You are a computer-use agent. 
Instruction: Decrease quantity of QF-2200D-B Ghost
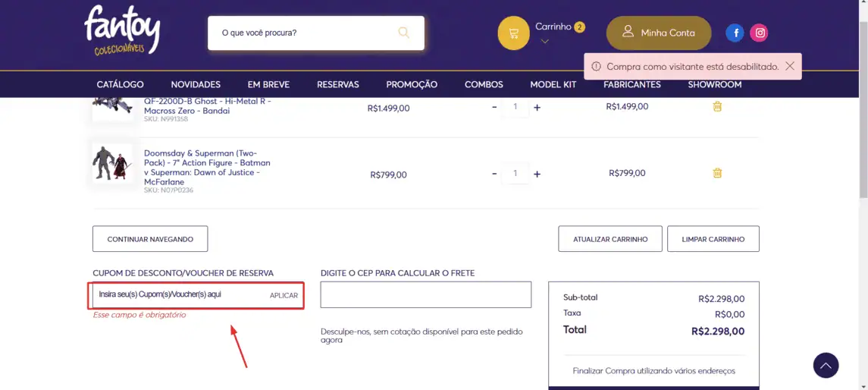(x=494, y=107)
